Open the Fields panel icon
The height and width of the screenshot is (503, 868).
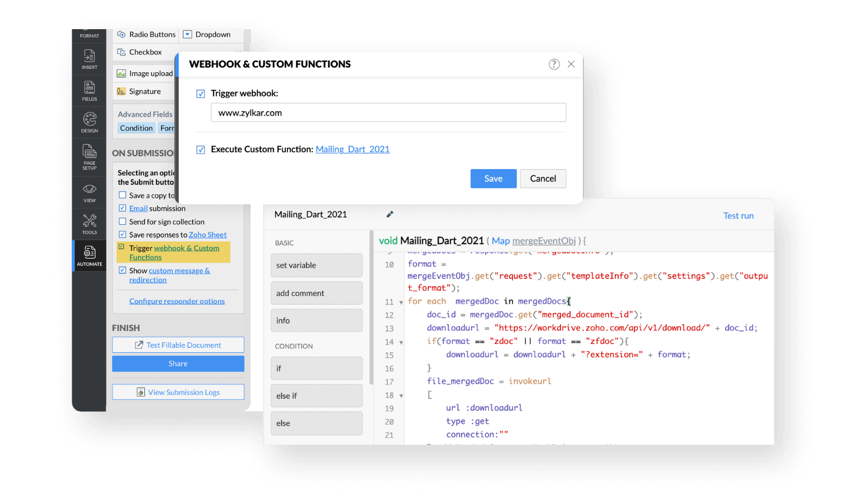89,91
